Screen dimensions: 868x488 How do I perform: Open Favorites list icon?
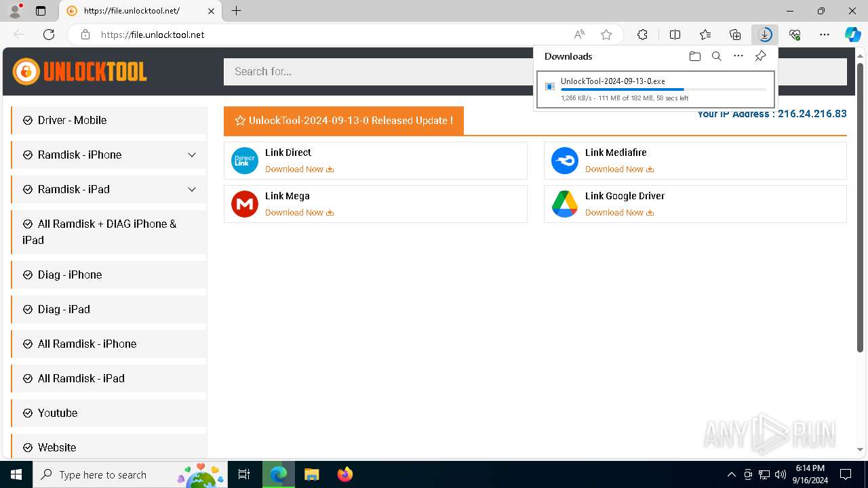point(705,35)
